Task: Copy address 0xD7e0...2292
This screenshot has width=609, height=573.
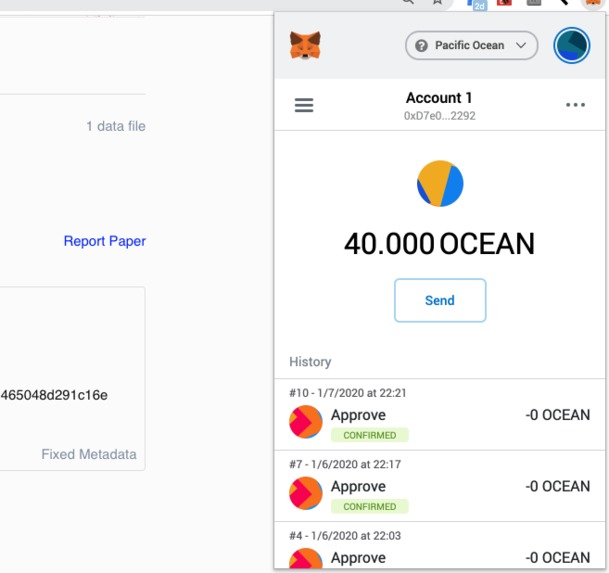Action: 439,116
